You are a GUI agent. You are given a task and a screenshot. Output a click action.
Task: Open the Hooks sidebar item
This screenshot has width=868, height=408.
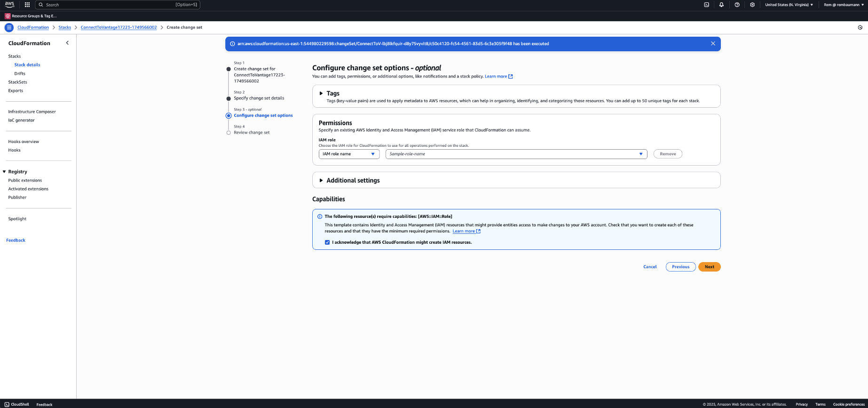pyautogui.click(x=14, y=150)
